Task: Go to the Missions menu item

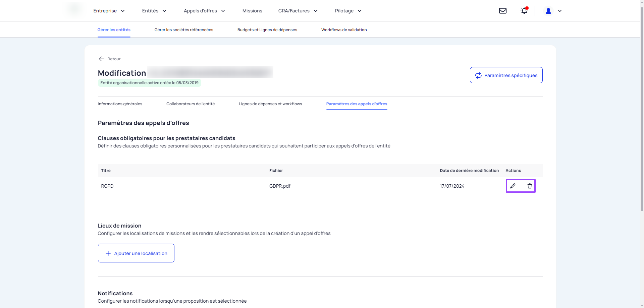Action: tap(252, 11)
